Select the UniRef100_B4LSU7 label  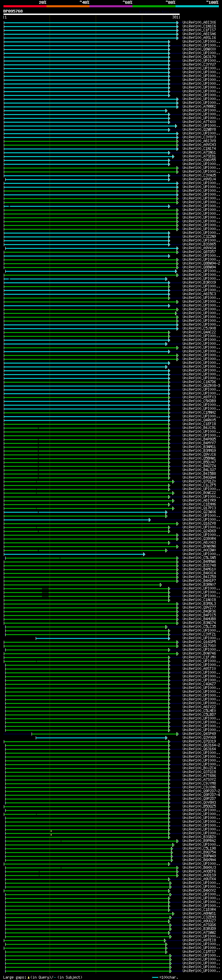(199, 469)
